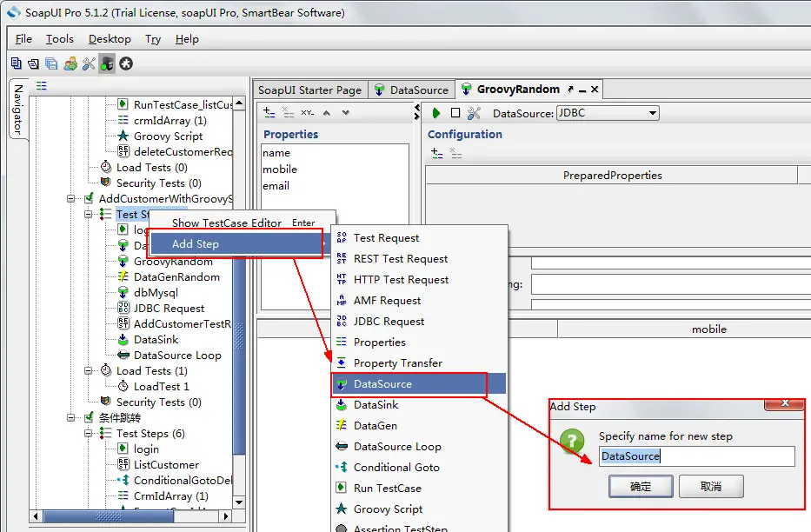Run the DataSource with green play icon
Image resolution: width=811 pixels, height=532 pixels.
click(436, 113)
